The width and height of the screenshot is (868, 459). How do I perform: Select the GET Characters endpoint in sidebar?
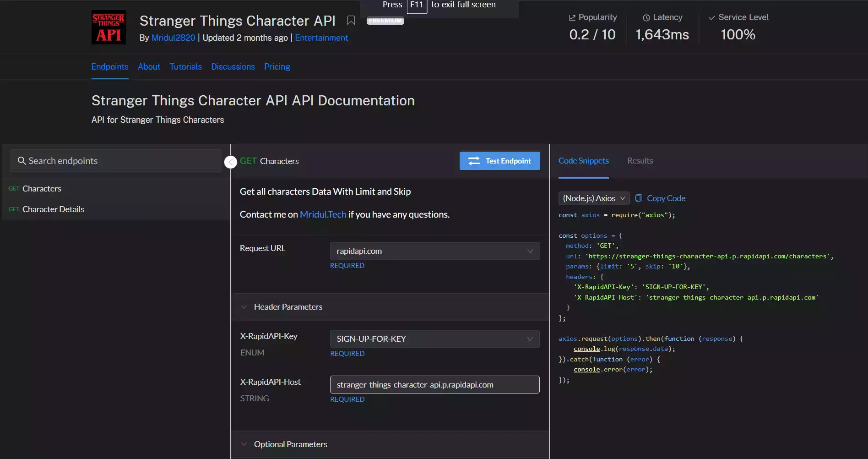pyautogui.click(x=116, y=189)
